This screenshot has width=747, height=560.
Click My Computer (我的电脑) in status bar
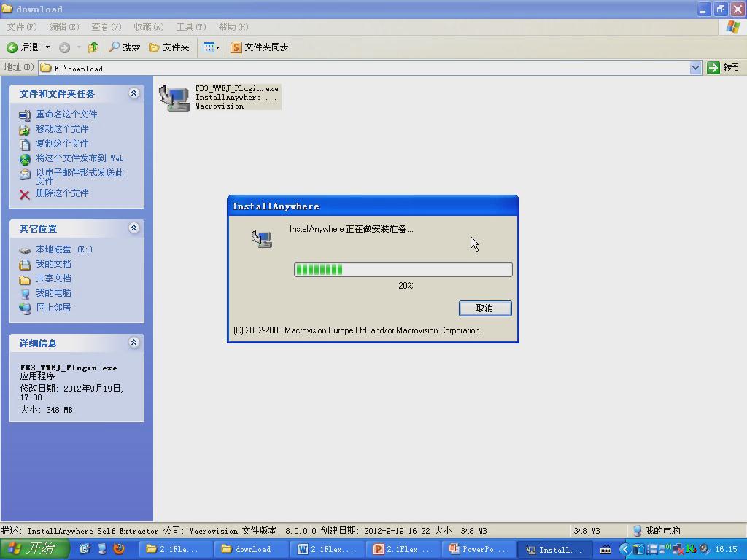[x=657, y=531]
